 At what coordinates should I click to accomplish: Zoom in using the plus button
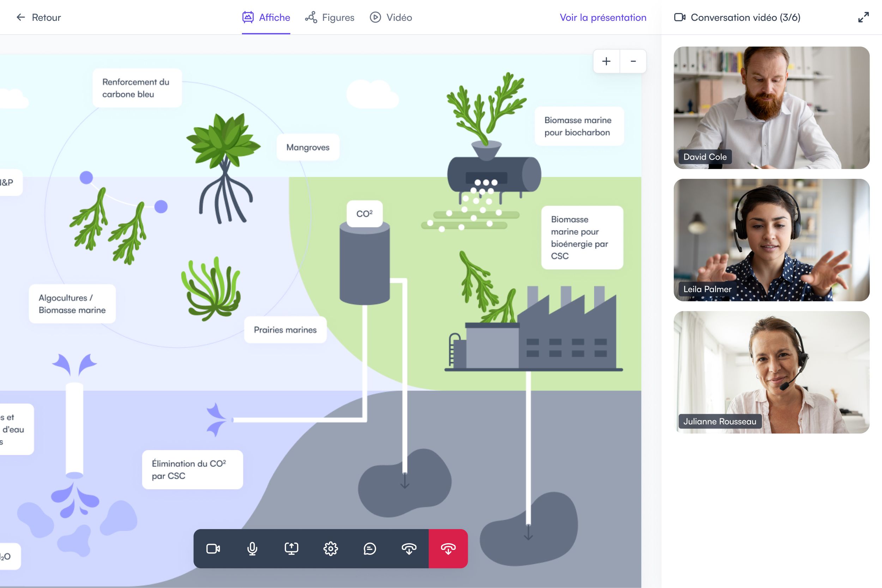(606, 61)
